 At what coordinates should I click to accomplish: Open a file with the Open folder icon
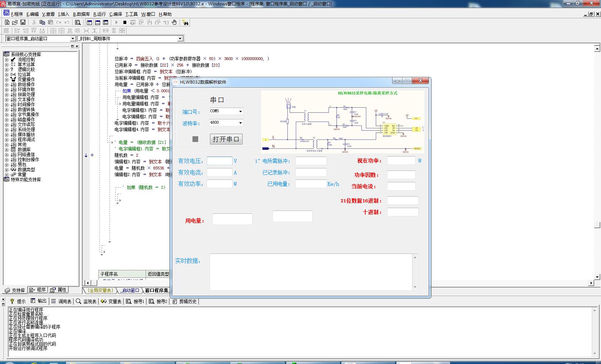(x=15, y=22)
